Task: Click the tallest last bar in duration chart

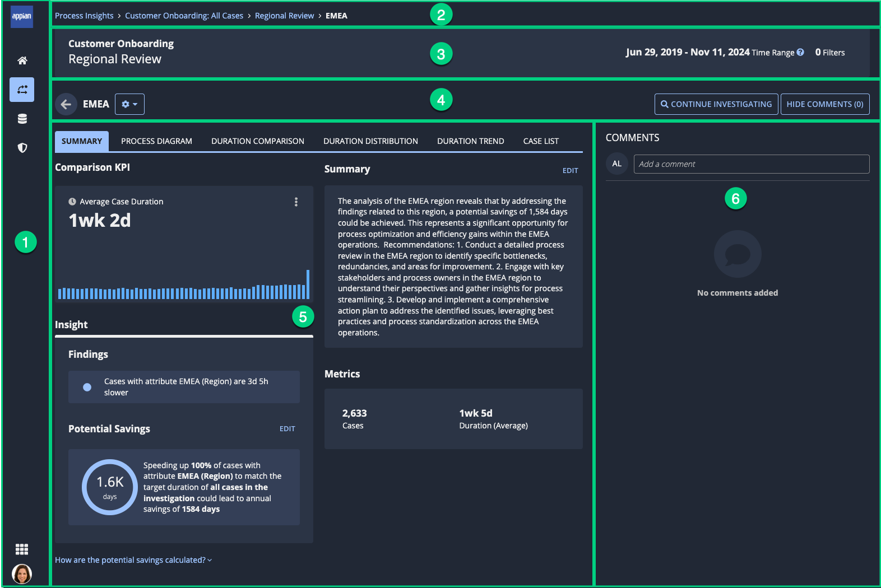Action: 308,284
